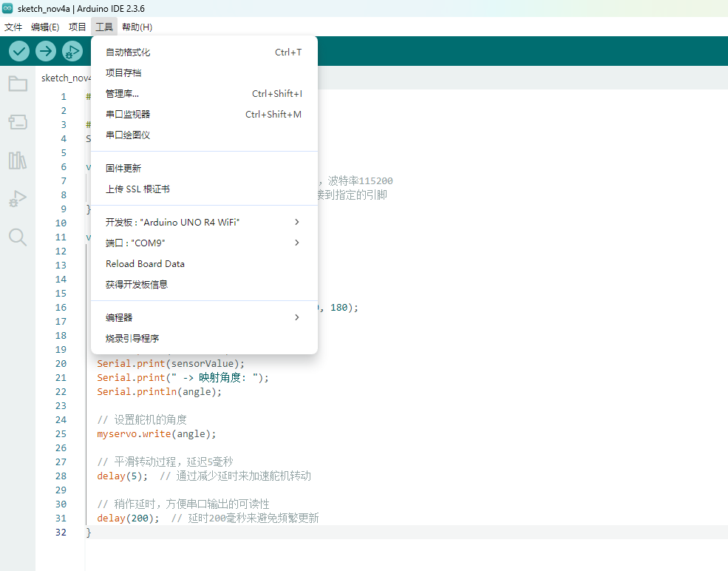Expand the 编程器 submenu
Image resolution: width=728 pixels, height=571 pixels.
(204, 318)
